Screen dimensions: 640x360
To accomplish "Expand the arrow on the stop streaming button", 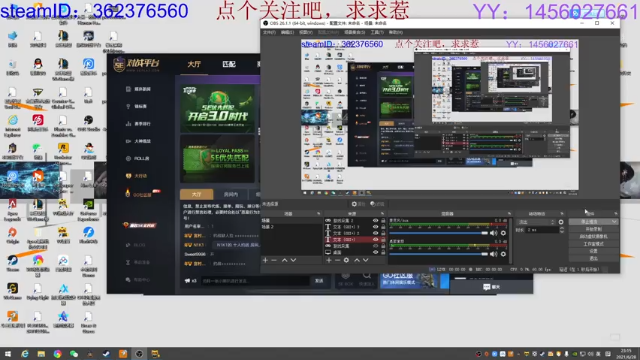I will 614,222.
